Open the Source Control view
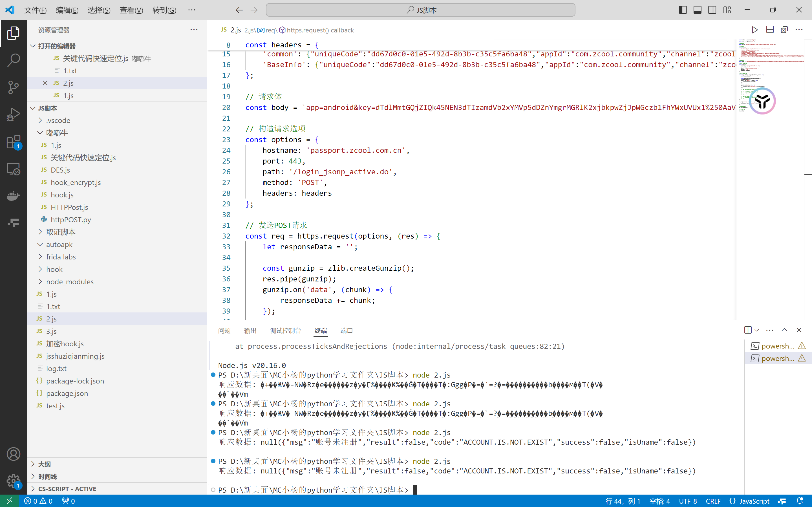The image size is (812, 507). [14, 87]
